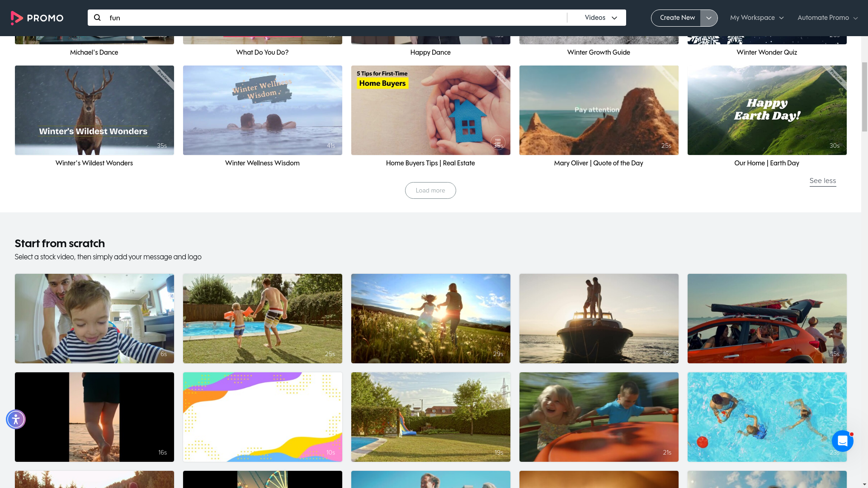This screenshot has height=488, width=868.
Task: Open the accessibility widget icon
Action: [x=16, y=419]
